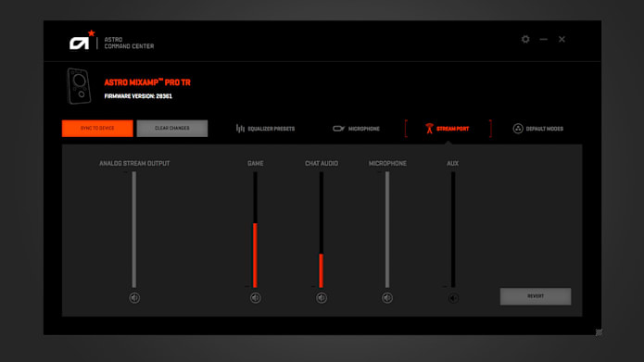644x362 pixels.
Task: Adjust the Chat Audio volume slider
Action: (322, 230)
